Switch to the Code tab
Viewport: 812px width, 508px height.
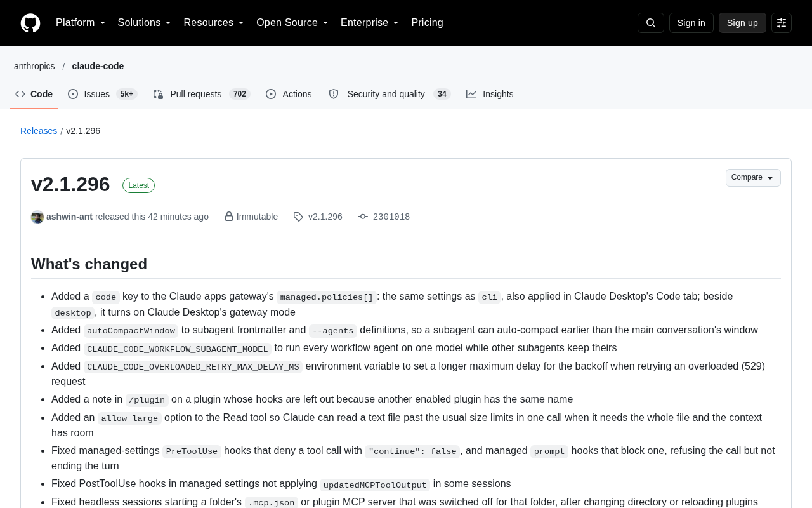pos(34,94)
